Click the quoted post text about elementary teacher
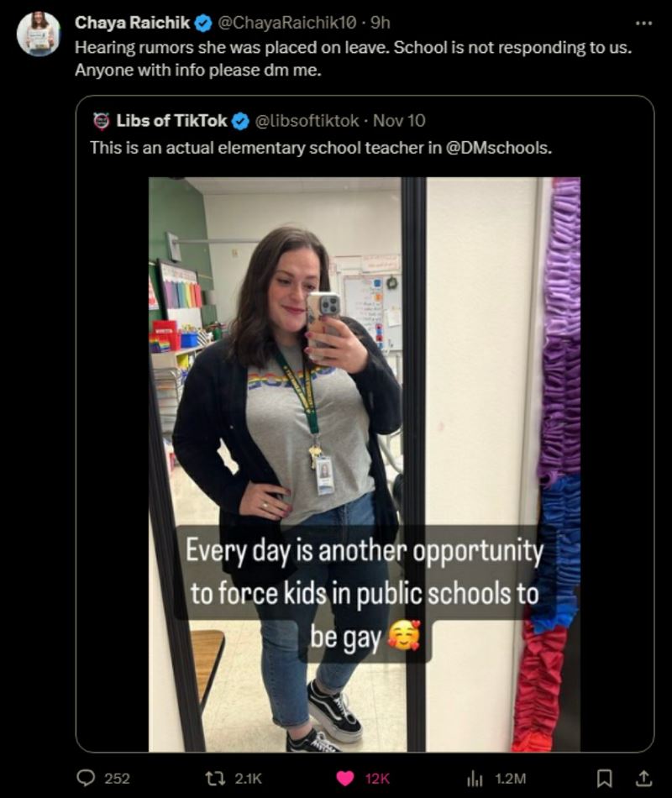Screen dimensions: 672x798 (252, 147)
